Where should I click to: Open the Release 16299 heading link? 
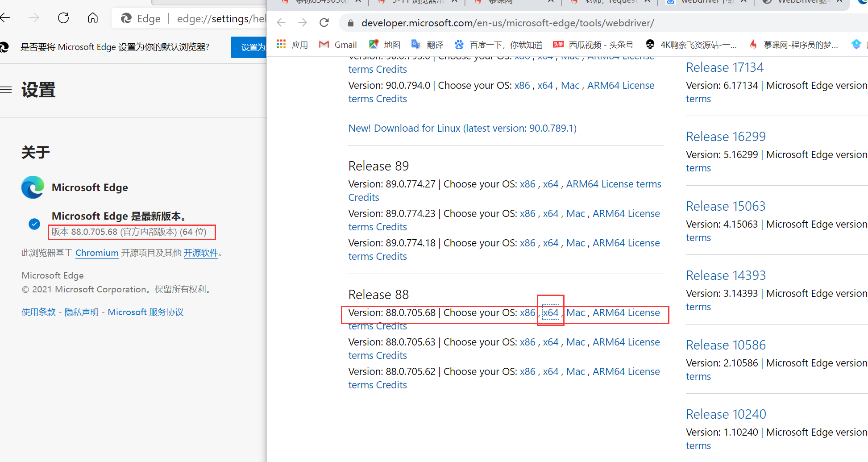pos(726,137)
